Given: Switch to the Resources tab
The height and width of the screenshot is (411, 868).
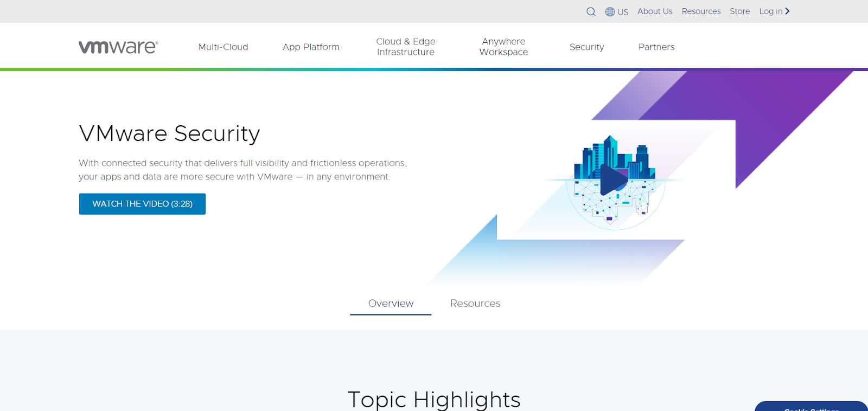Looking at the screenshot, I should (475, 304).
